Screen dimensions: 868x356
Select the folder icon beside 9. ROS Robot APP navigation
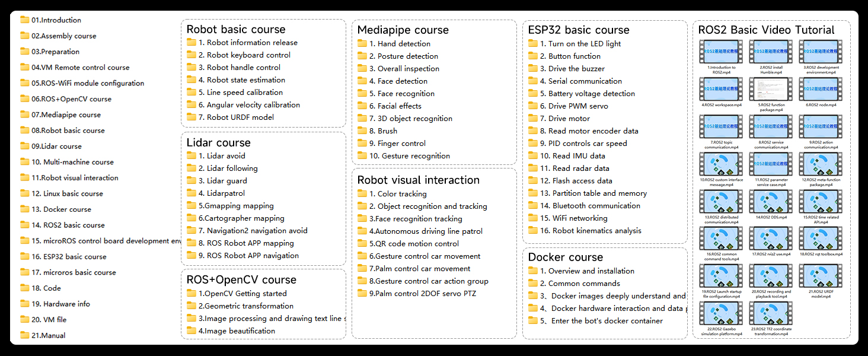pos(192,255)
